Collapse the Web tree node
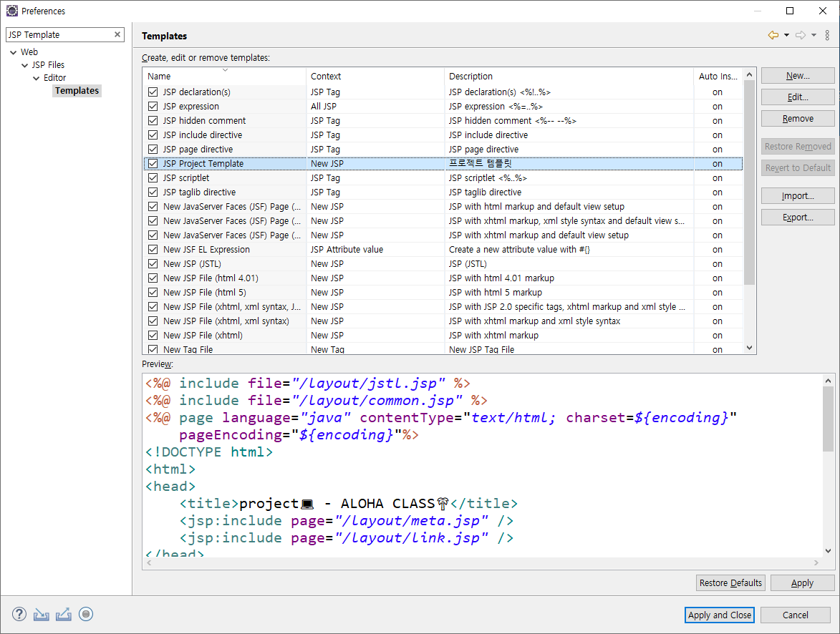840x634 pixels. 14,52
